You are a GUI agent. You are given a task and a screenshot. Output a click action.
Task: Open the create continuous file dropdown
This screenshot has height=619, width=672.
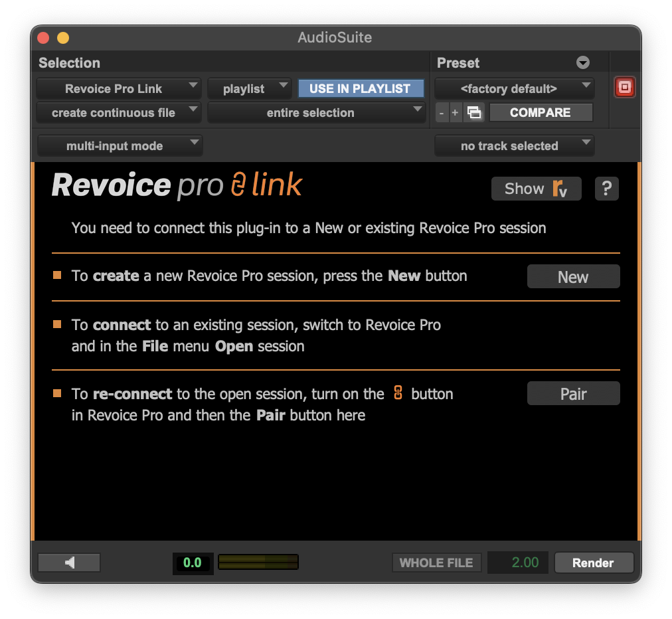click(118, 113)
